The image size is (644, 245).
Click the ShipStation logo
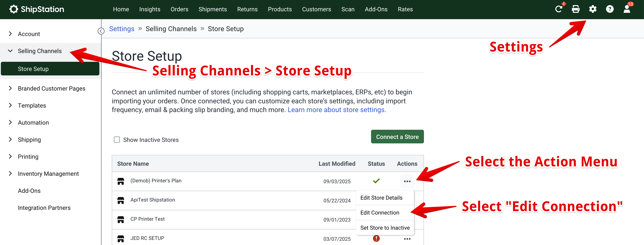(36, 9)
